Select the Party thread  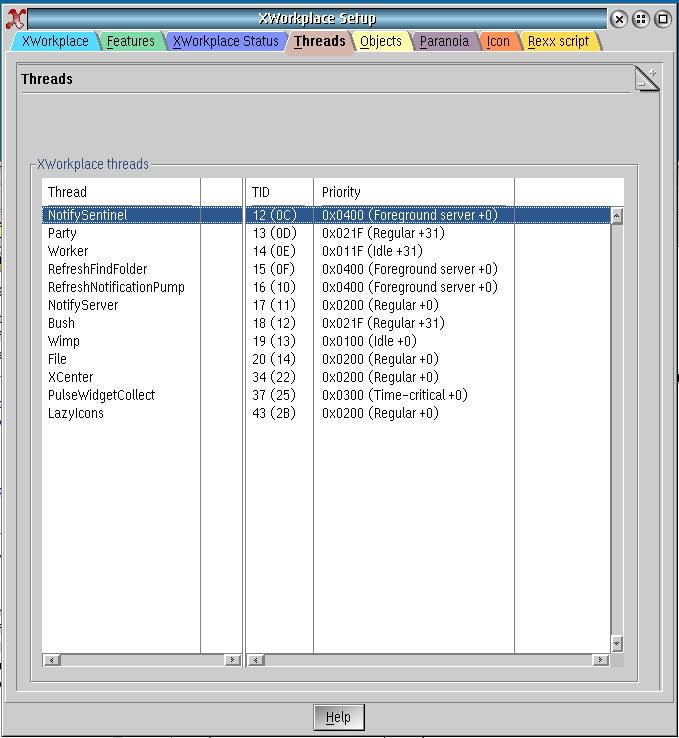[62, 233]
